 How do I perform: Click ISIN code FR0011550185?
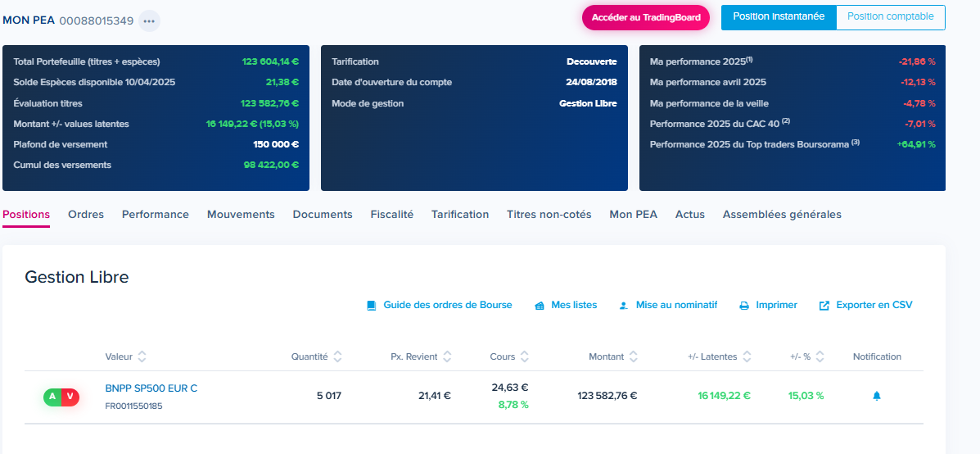pos(133,406)
